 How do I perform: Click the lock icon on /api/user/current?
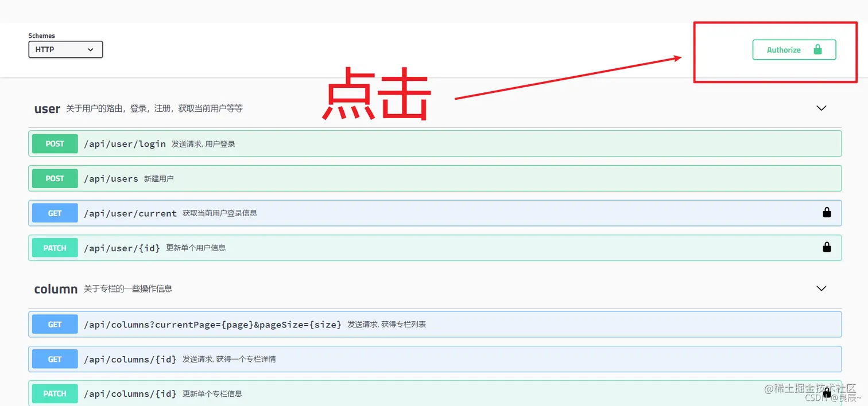click(x=827, y=213)
